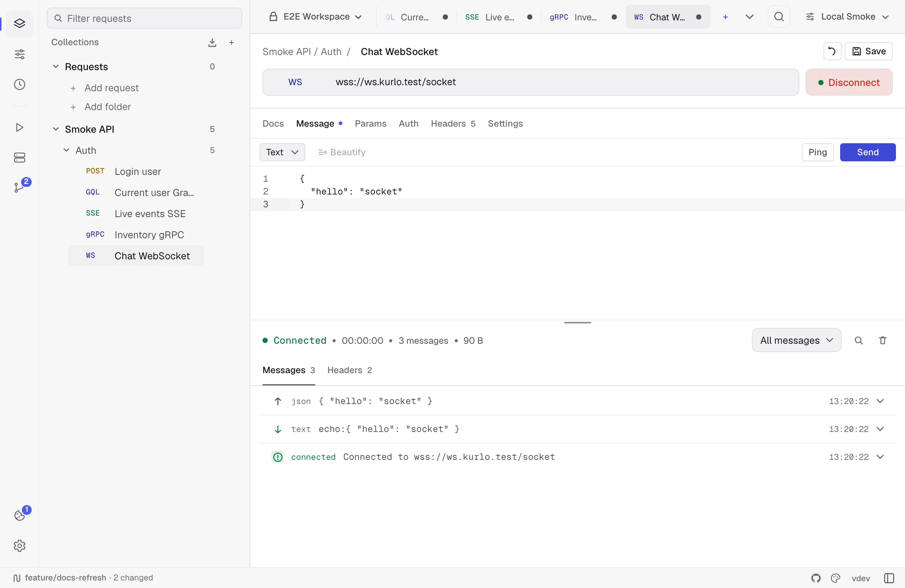Viewport: 905px width, 588px height.
Task: Expand the echo text message row
Action: coord(880,429)
